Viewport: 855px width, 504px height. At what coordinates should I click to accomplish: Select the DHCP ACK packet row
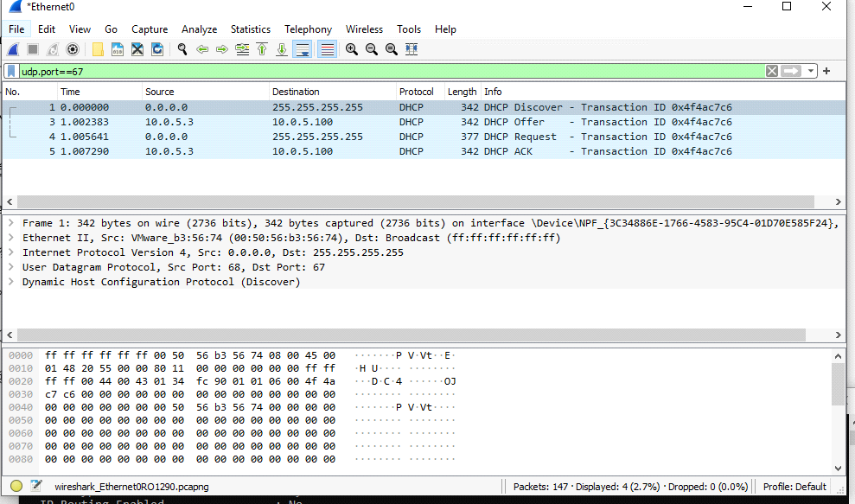click(424, 151)
